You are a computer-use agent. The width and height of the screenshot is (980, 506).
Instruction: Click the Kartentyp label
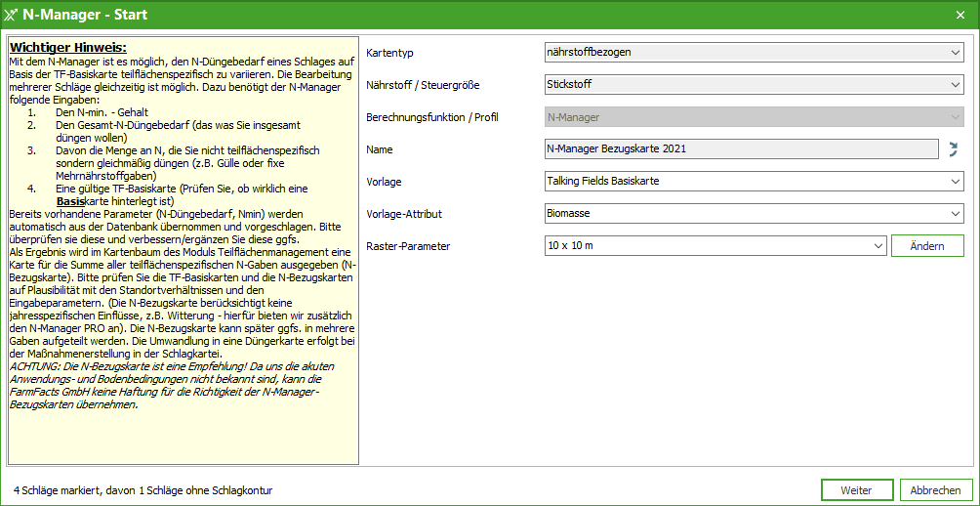[397, 53]
